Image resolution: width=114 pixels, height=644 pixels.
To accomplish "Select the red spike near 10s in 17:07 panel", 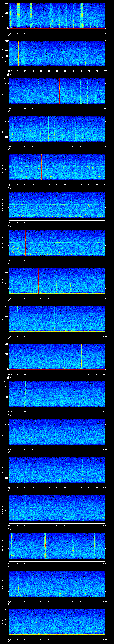I will (26, 243).
